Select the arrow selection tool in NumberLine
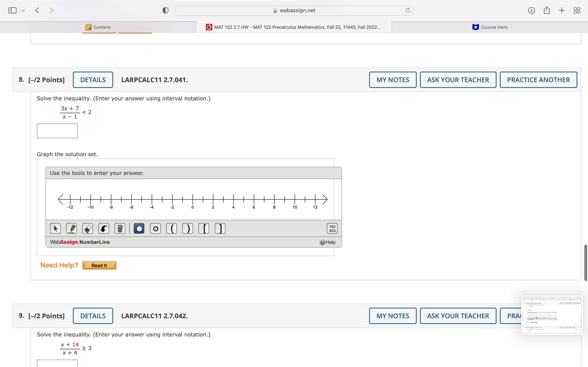Screen dimensions: 588x367 pyautogui.click(x=55, y=228)
